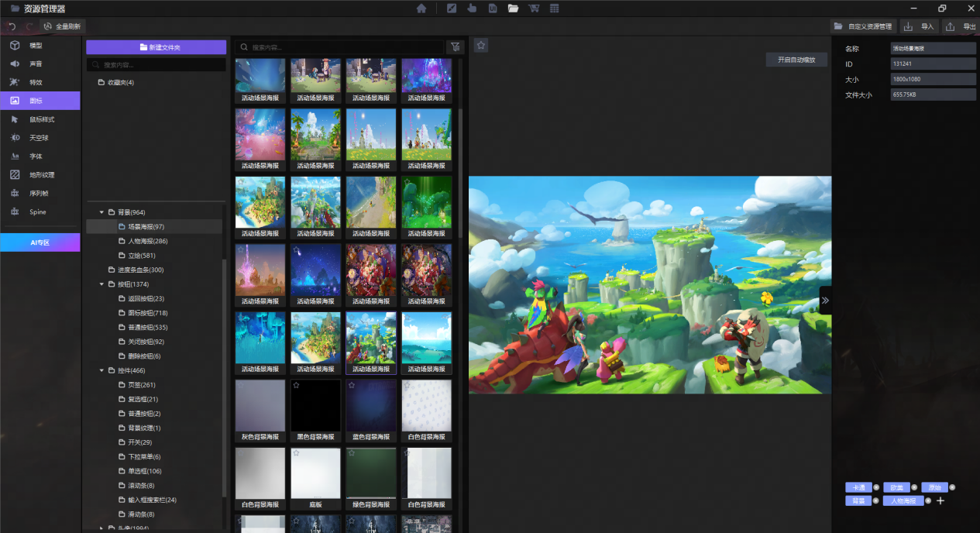
Task: Open the 天空球 skybox category
Action: coord(39,138)
